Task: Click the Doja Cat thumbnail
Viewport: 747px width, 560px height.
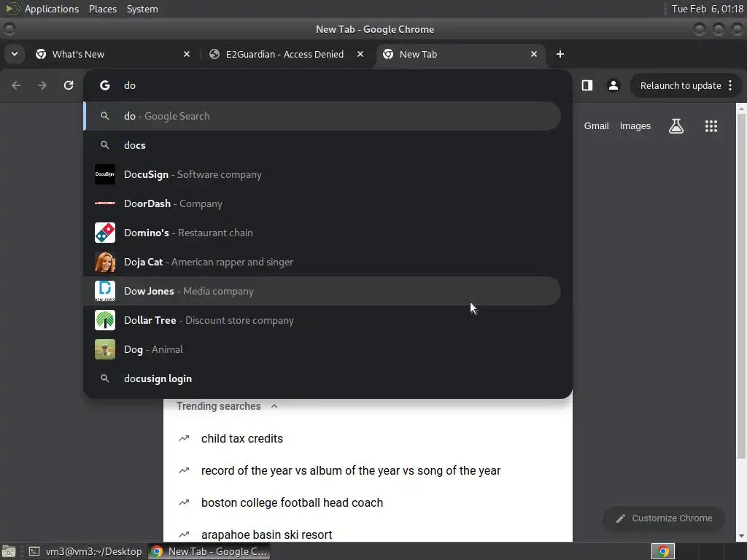Action: tap(105, 262)
